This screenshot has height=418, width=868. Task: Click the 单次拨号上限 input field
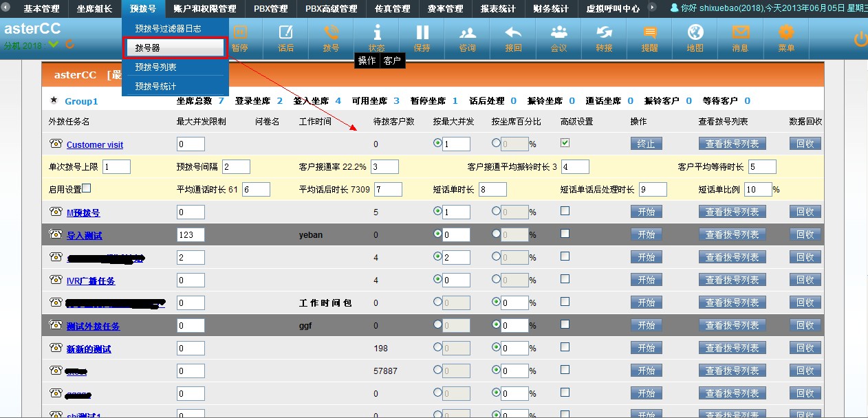tap(116, 166)
